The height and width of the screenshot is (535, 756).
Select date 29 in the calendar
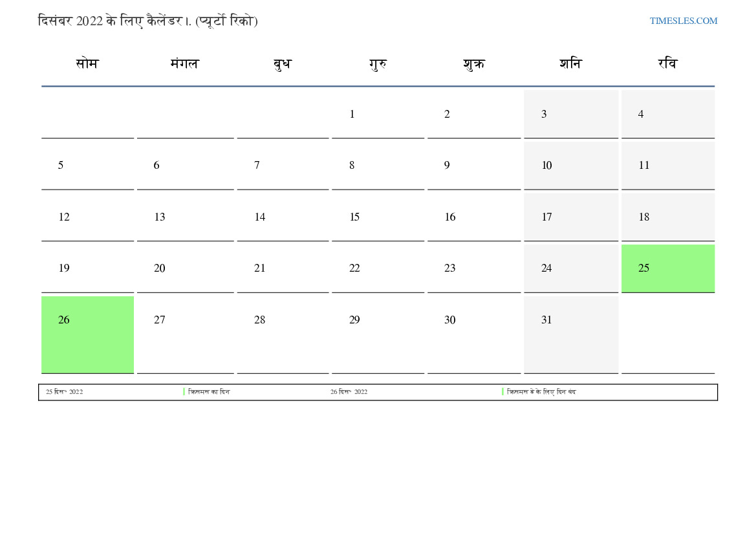pos(378,334)
